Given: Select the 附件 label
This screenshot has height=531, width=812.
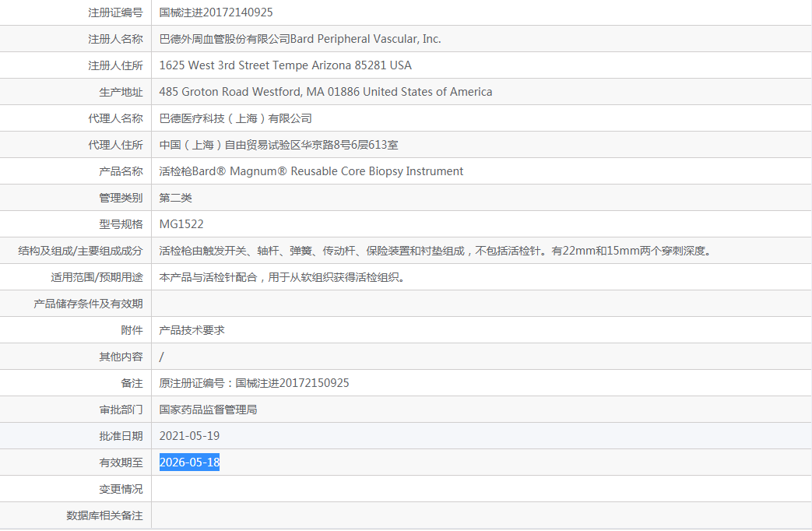Looking at the screenshot, I should click(x=132, y=330).
